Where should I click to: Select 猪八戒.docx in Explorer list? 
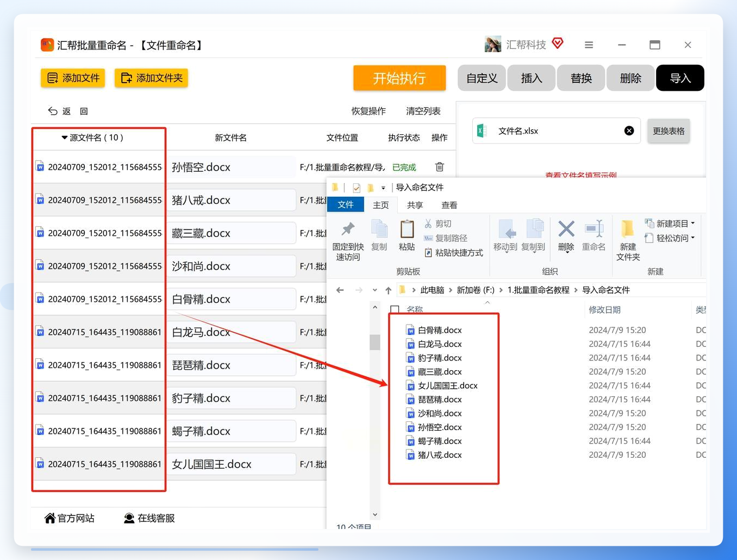pos(440,455)
